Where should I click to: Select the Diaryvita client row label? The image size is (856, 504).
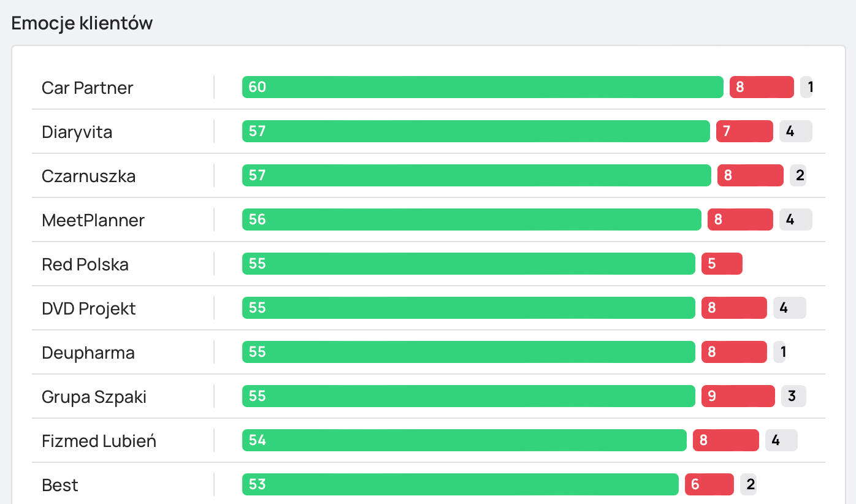(x=77, y=132)
